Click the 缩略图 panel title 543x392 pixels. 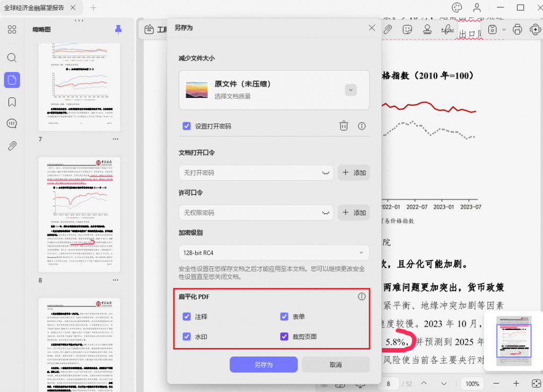[41, 30]
